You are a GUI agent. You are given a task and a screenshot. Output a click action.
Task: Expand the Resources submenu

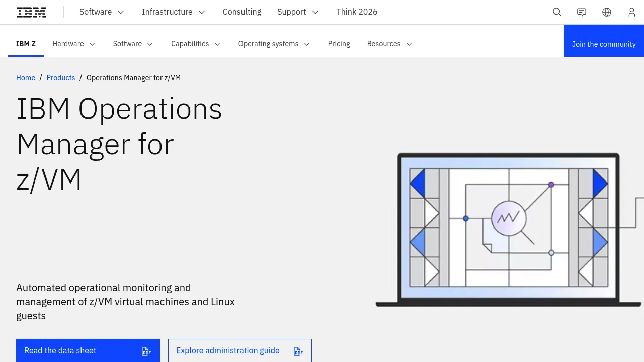389,44
